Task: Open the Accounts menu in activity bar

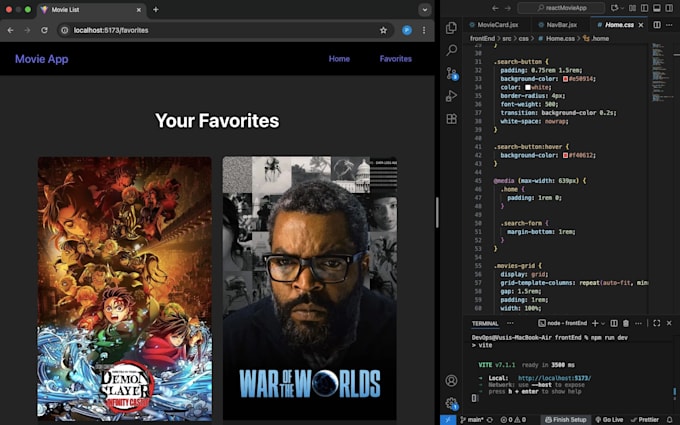Action: click(451, 381)
